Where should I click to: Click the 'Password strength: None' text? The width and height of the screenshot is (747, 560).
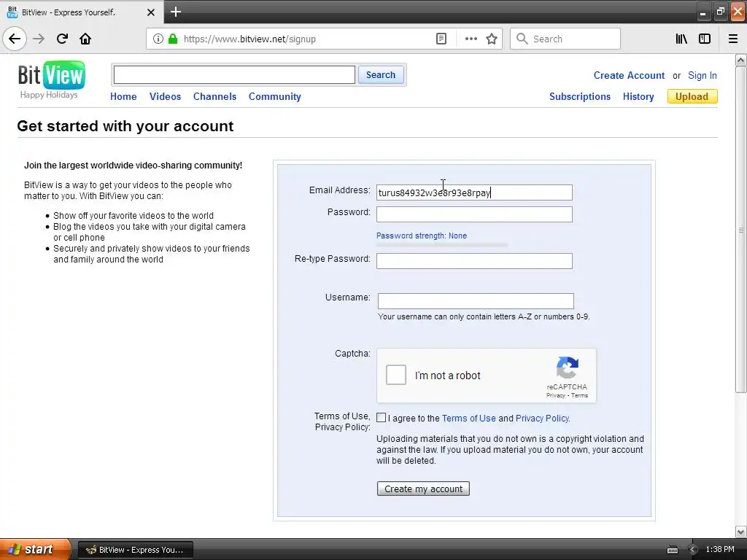pos(422,236)
